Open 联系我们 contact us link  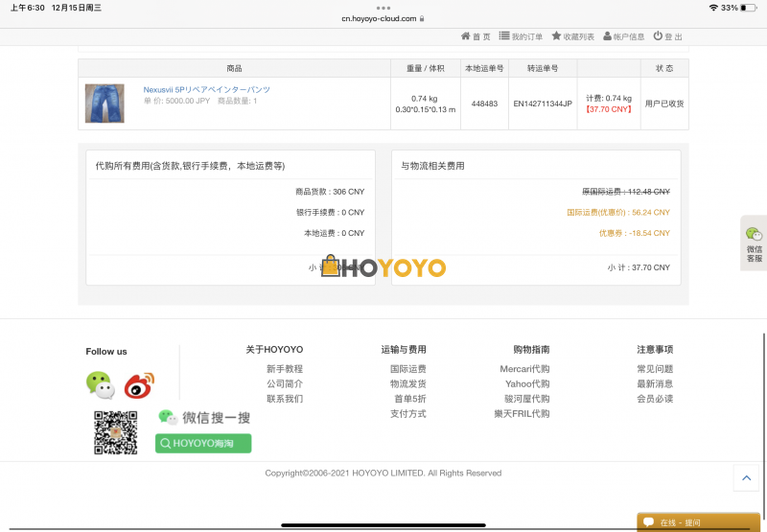[285, 399]
